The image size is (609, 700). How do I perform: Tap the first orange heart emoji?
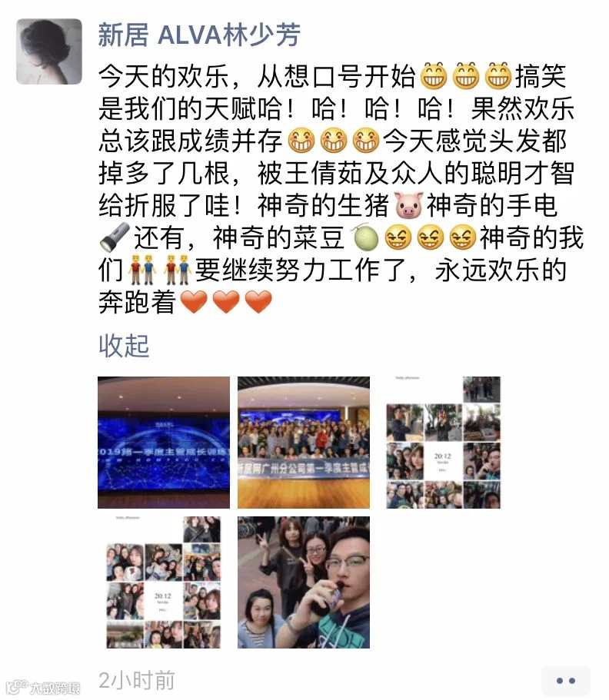(x=194, y=302)
